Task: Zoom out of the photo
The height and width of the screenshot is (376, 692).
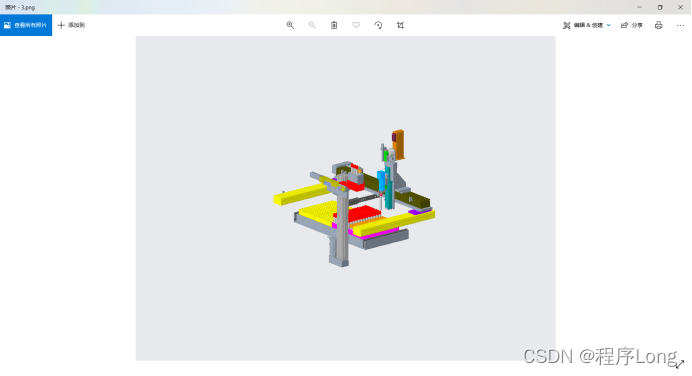Action: click(312, 25)
